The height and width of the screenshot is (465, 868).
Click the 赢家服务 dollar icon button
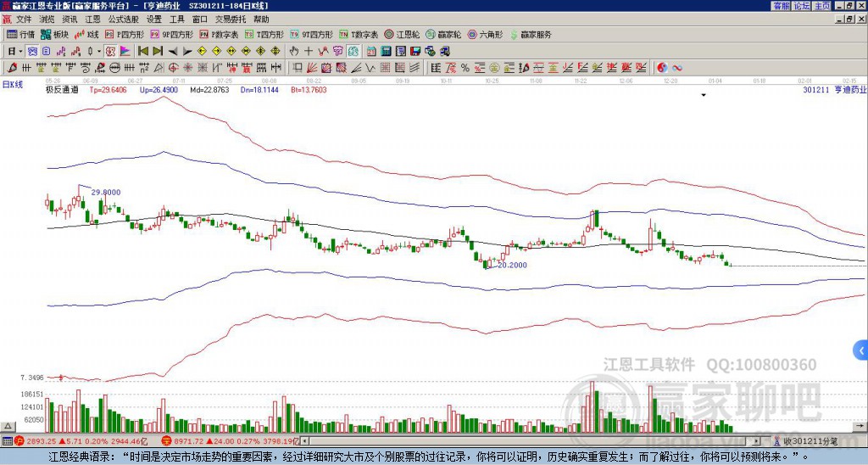point(531,34)
